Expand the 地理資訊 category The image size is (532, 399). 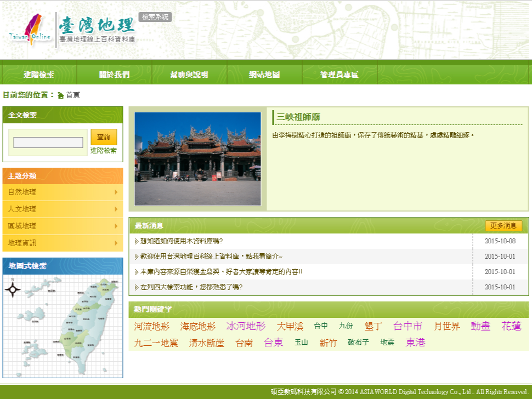[63, 243]
